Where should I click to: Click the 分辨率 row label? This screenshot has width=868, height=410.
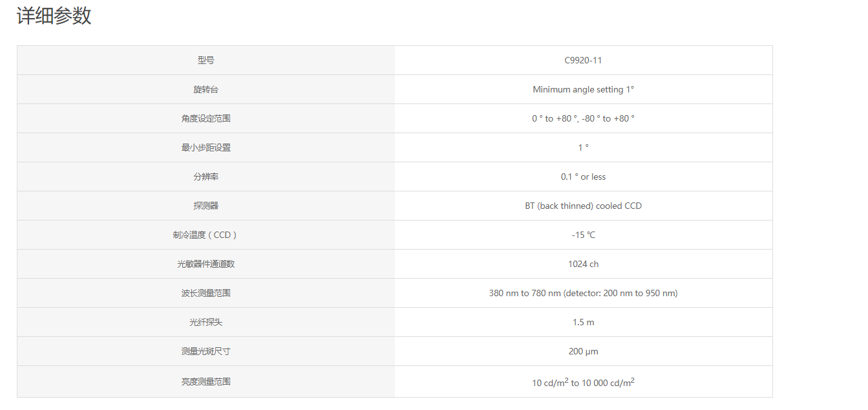point(206,177)
